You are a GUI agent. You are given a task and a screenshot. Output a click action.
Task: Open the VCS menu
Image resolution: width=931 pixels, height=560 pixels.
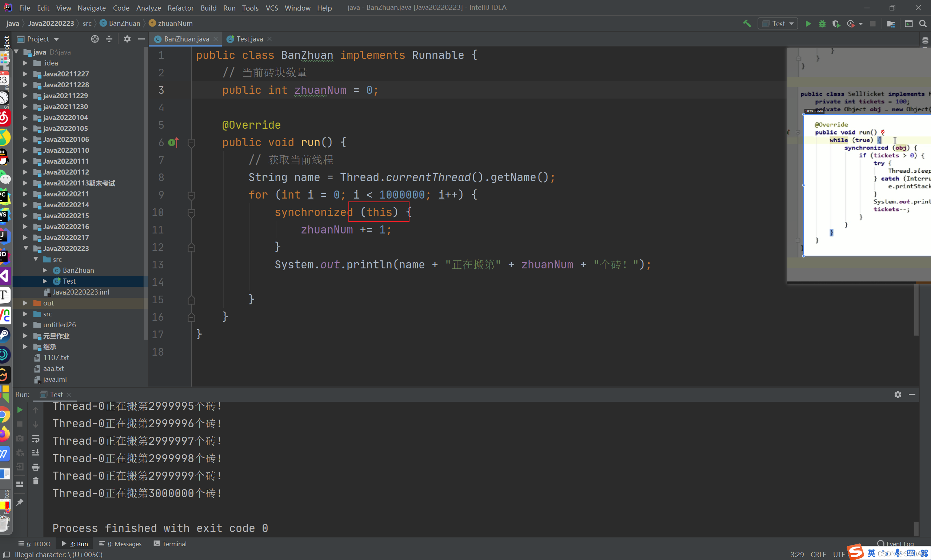272,8
